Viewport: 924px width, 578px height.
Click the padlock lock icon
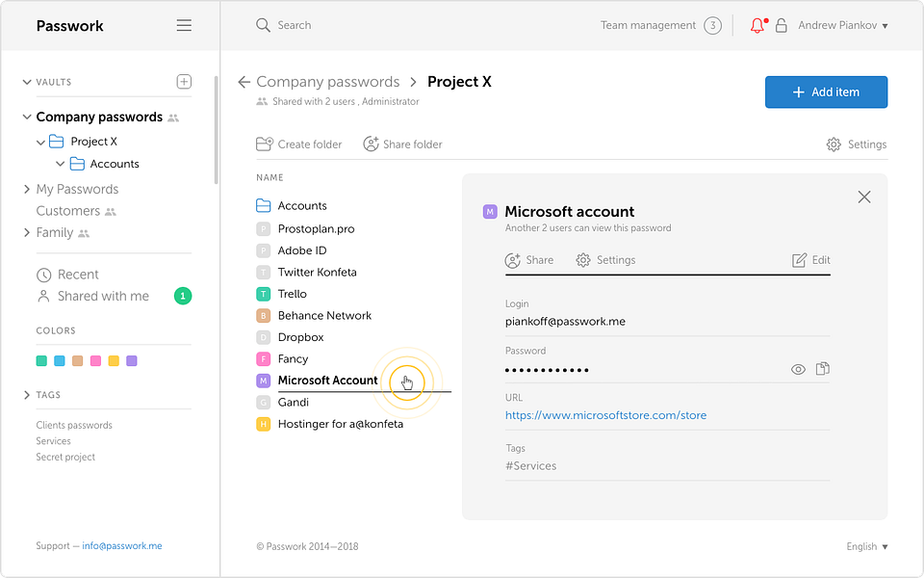coord(782,25)
